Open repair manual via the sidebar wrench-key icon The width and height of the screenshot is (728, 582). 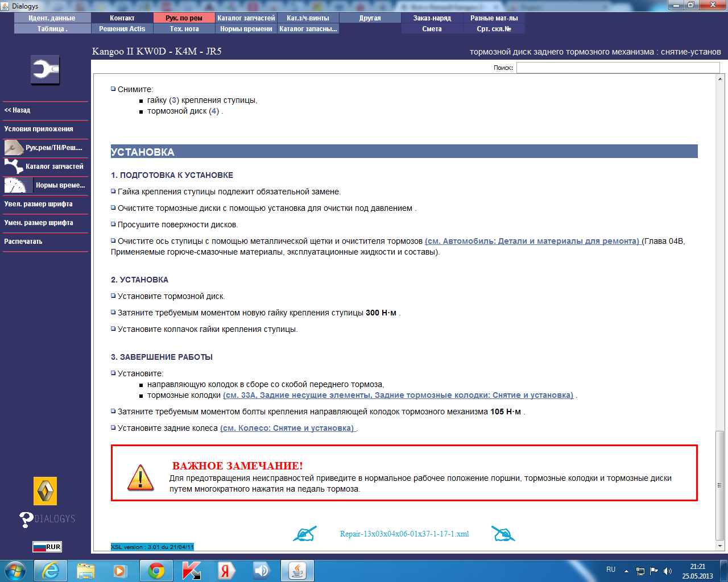(14, 148)
